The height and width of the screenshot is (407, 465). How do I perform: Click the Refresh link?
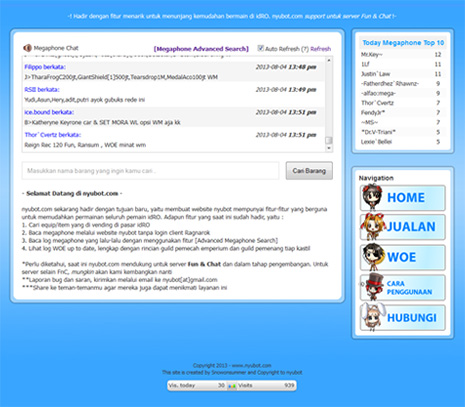click(x=321, y=49)
